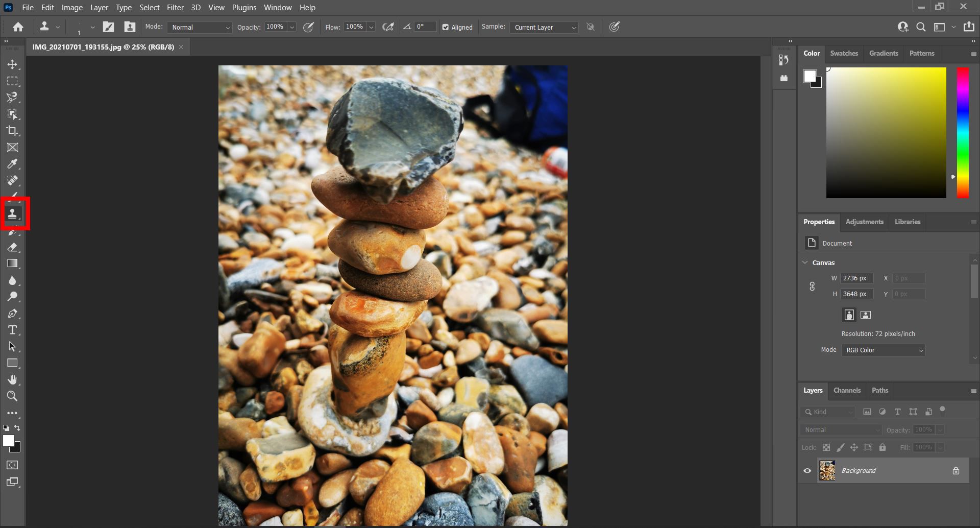Select the Clone Stamp tool
The image size is (980, 528).
tap(13, 213)
